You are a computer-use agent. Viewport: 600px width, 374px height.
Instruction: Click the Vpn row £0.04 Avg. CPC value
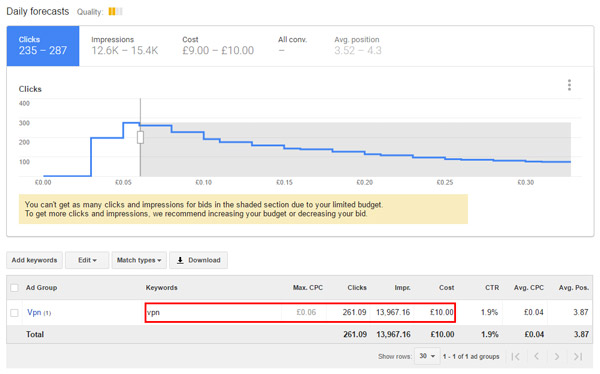point(534,312)
